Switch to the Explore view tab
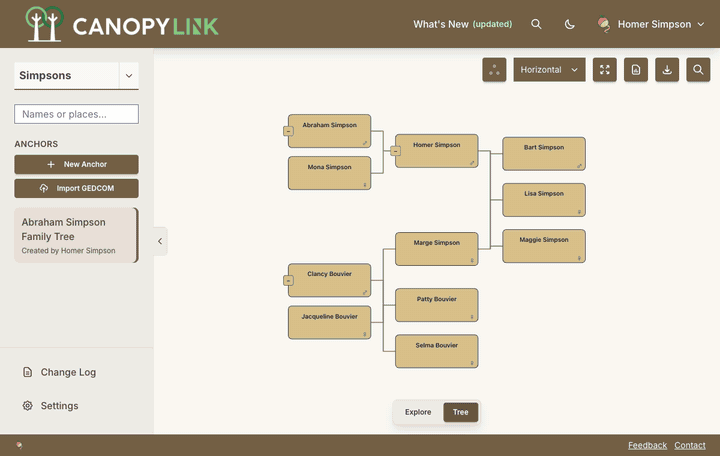 click(418, 412)
